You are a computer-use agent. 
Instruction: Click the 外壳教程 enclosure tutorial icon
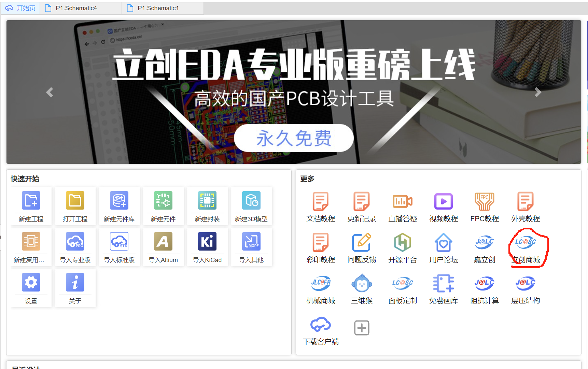[x=526, y=201]
